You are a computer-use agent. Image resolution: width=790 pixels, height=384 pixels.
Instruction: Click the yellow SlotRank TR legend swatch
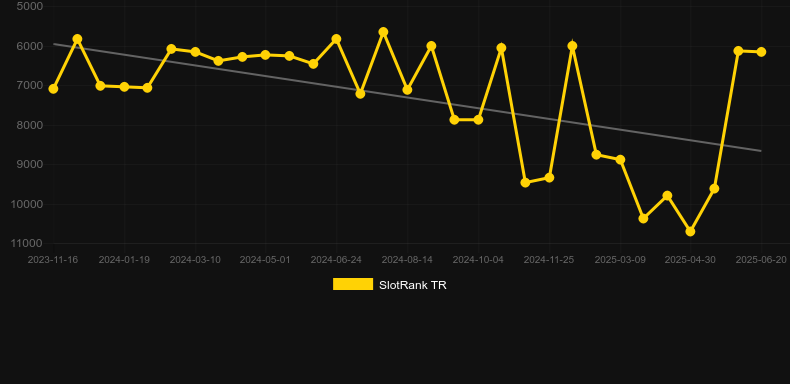coord(353,284)
